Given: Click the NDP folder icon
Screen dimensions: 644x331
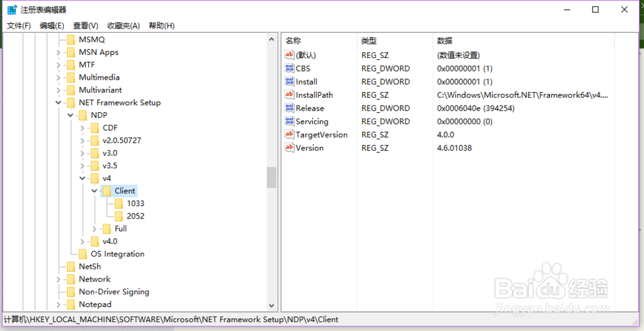Looking at the screenshot, I should click(x=83, y=115).
